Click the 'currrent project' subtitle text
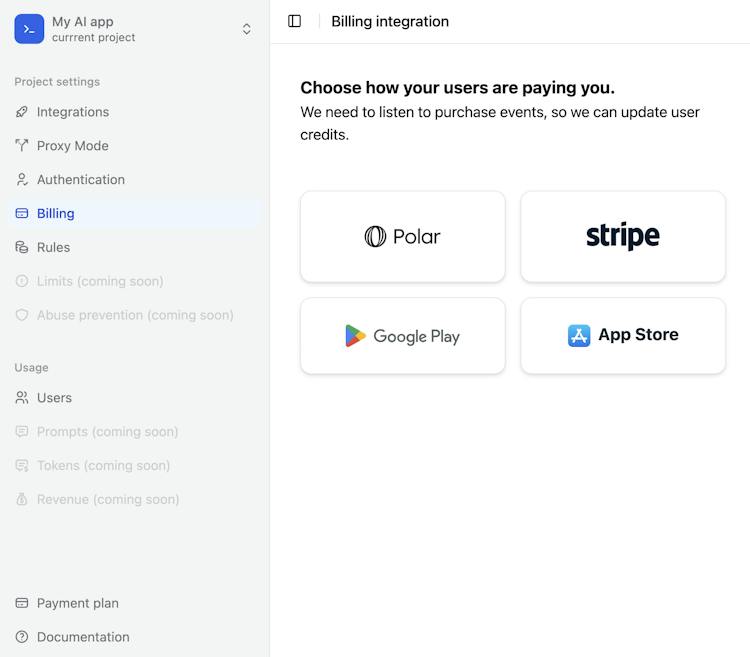750x657 pixels. 93,37
